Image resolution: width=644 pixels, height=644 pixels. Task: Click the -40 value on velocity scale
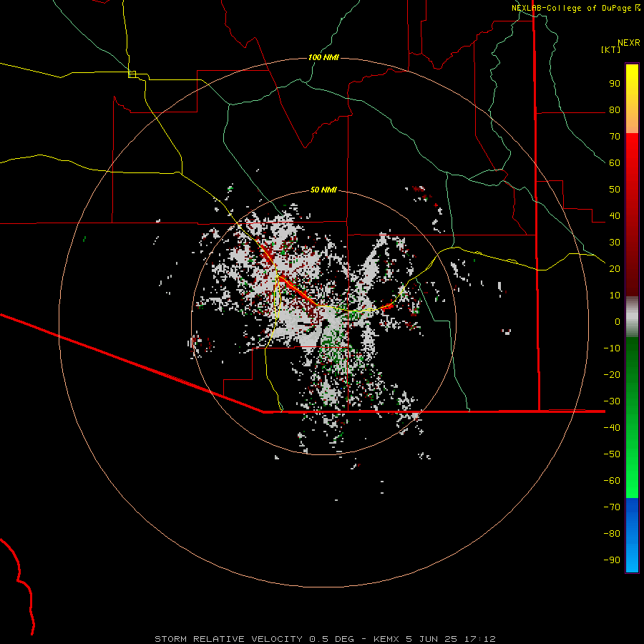(612, 428)
